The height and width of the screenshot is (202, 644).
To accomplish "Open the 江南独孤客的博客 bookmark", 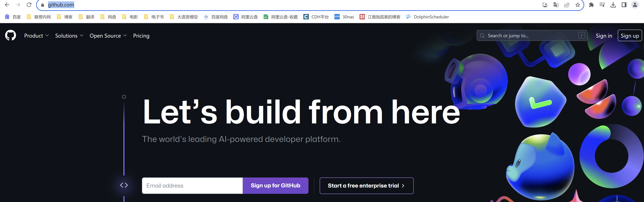I will tap(380, 17).
